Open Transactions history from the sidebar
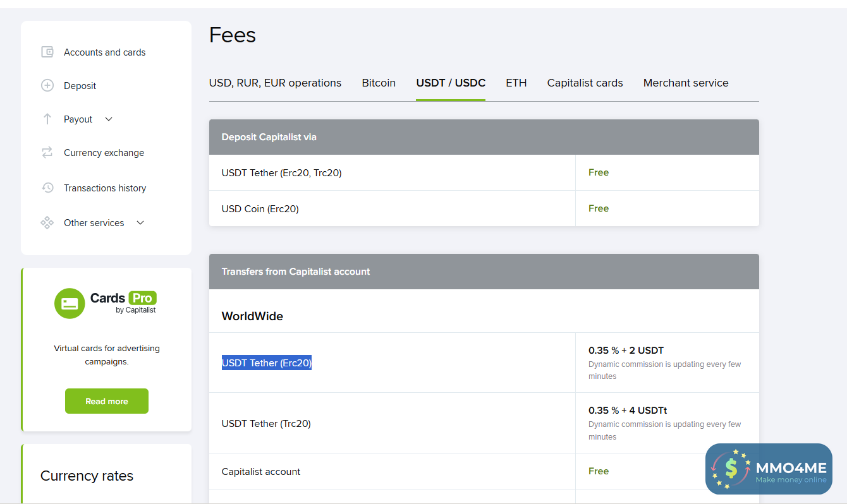The width and height of the screenshot is (847, 504). click(105, 188)
